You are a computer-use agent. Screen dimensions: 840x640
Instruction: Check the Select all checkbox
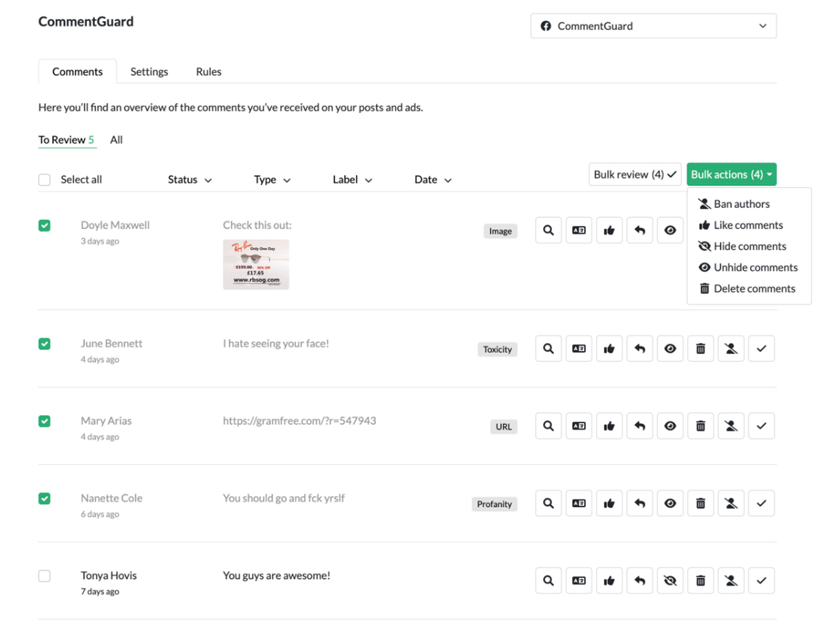pos(45,180)
